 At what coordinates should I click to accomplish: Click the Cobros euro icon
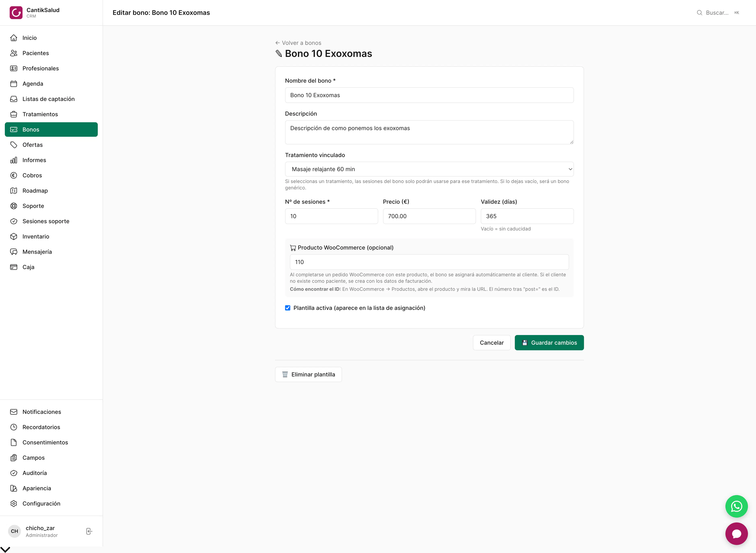[14, 175]
